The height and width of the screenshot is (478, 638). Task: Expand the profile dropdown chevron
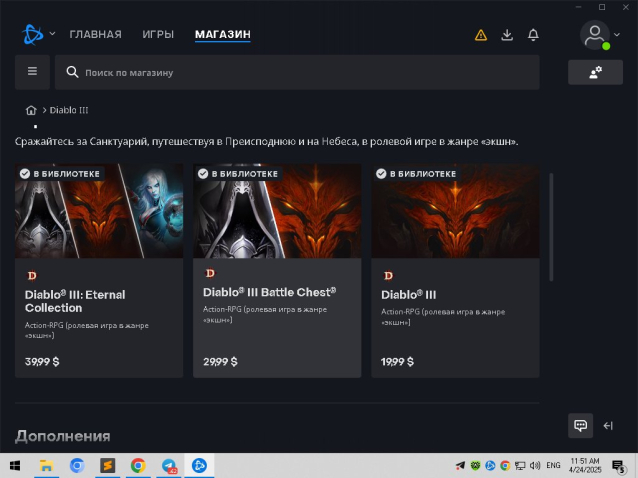[617, 35]
